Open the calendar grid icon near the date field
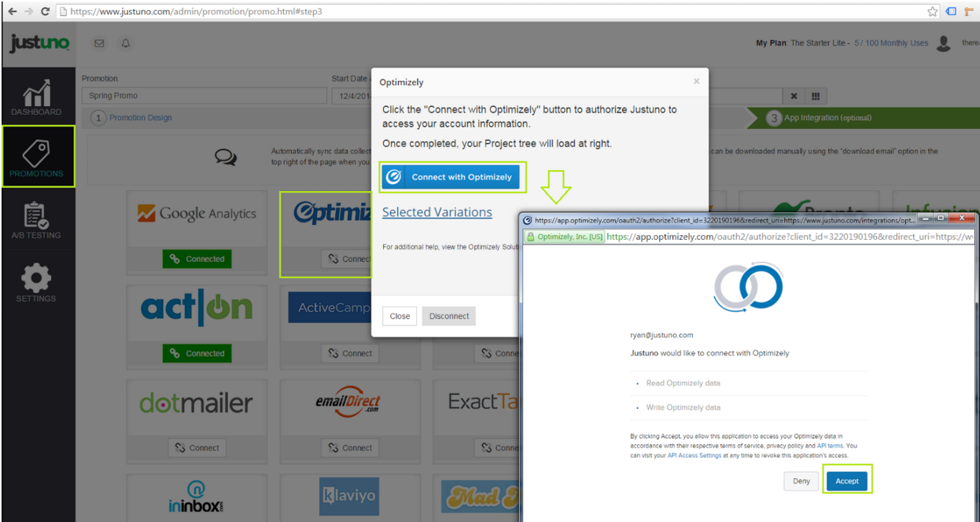The width and height of the screenshot is (980, 522). (x=815, y=94)
